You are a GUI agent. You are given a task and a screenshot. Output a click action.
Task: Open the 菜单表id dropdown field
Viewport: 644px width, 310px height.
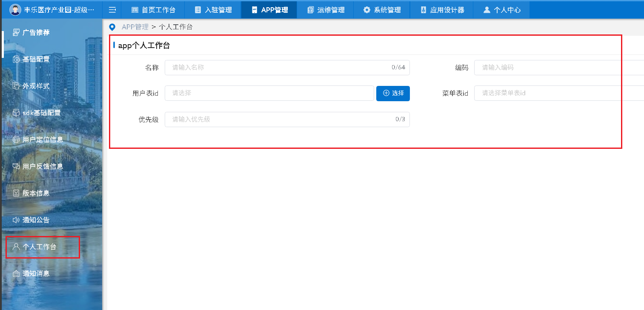click(x=558, y=93)
